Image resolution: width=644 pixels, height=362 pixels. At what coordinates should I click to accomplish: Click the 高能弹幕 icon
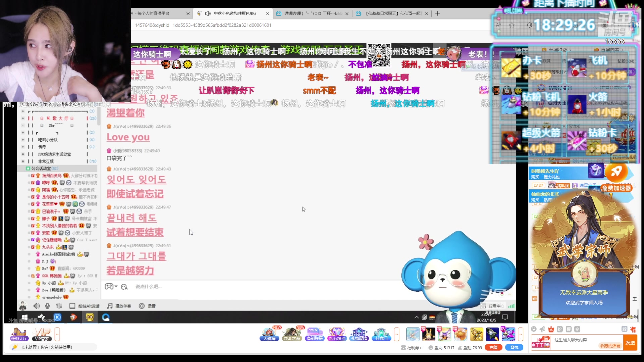coord(314,334)
